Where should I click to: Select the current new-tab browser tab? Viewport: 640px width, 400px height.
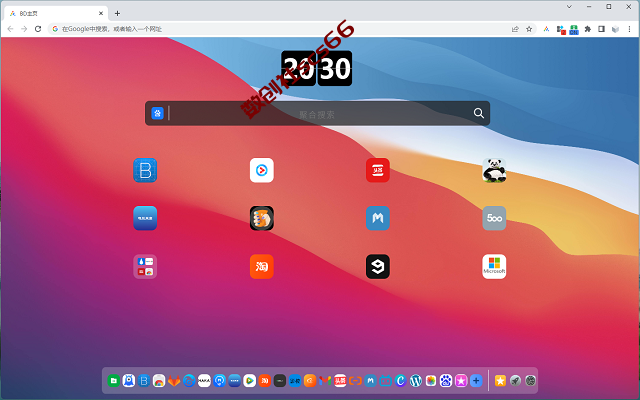[x=56, y=13]
